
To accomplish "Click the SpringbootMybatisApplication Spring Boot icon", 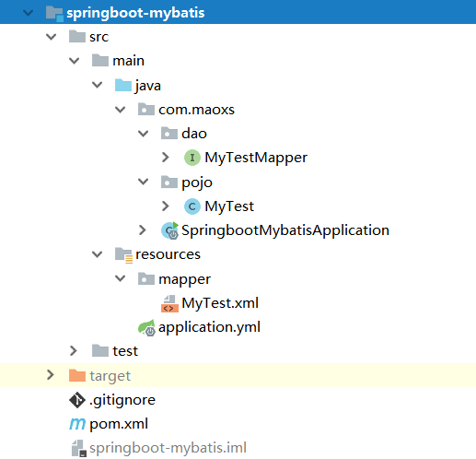I will click(170, 230).
